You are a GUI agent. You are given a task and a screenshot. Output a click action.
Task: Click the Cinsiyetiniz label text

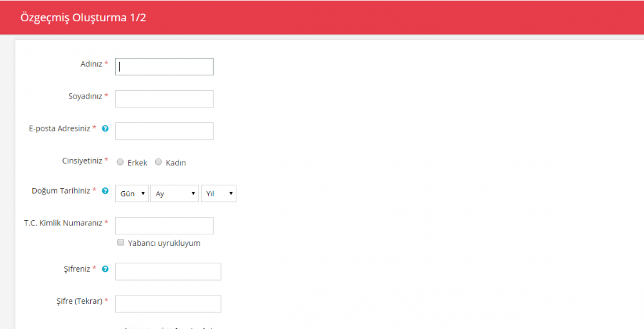(x=81, y=160)
